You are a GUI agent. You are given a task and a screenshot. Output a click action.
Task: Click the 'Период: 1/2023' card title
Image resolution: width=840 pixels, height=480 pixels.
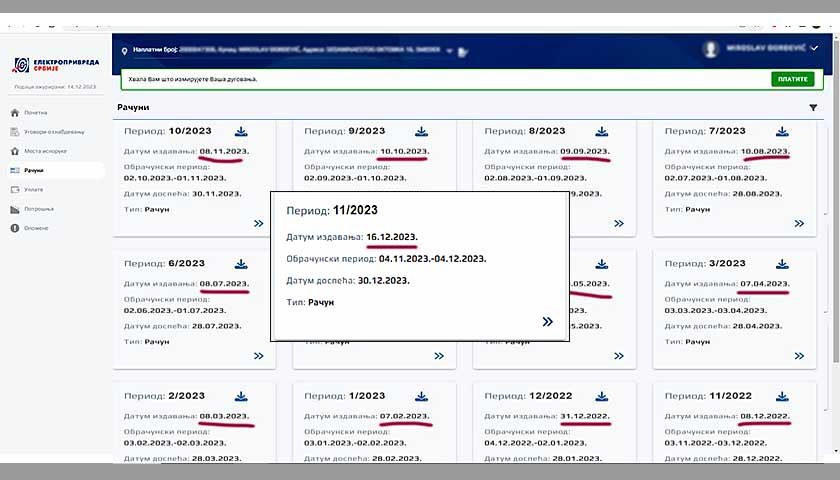tap(344, 396)
